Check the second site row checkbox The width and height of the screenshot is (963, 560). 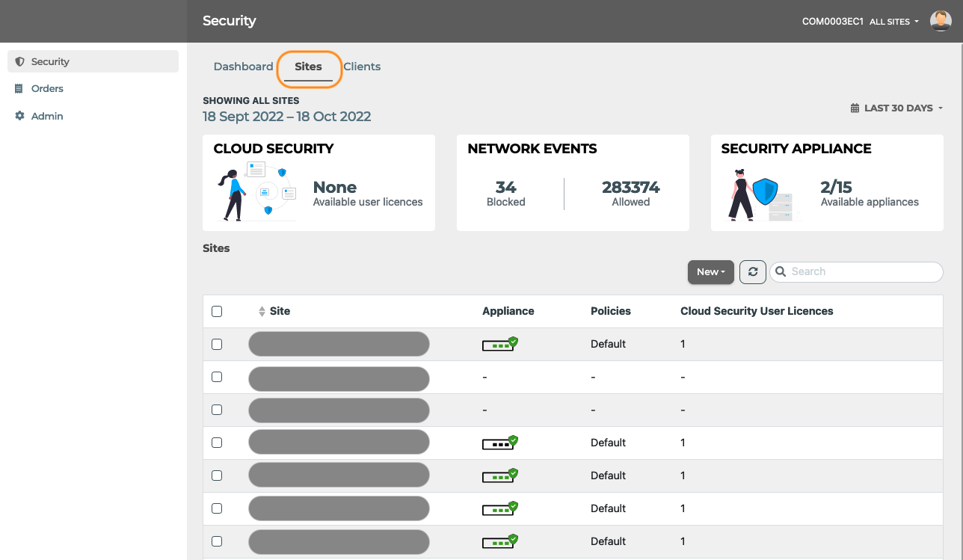point(217,378)
